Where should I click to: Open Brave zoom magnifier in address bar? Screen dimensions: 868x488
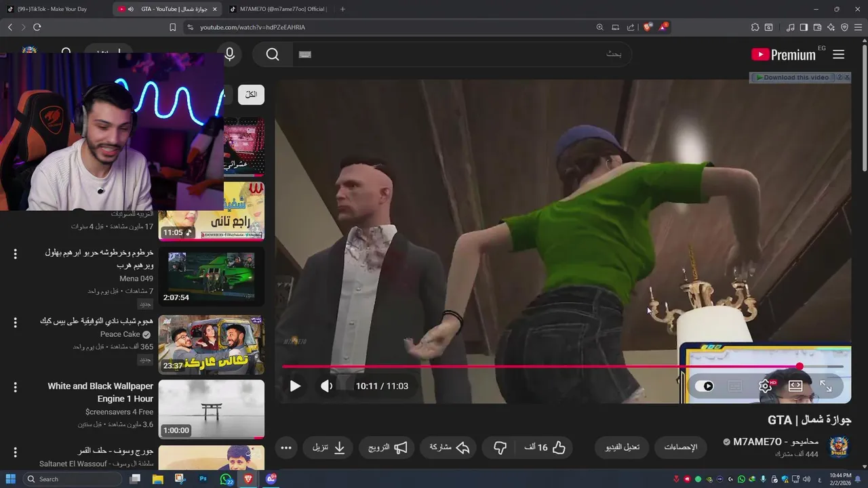599,27
